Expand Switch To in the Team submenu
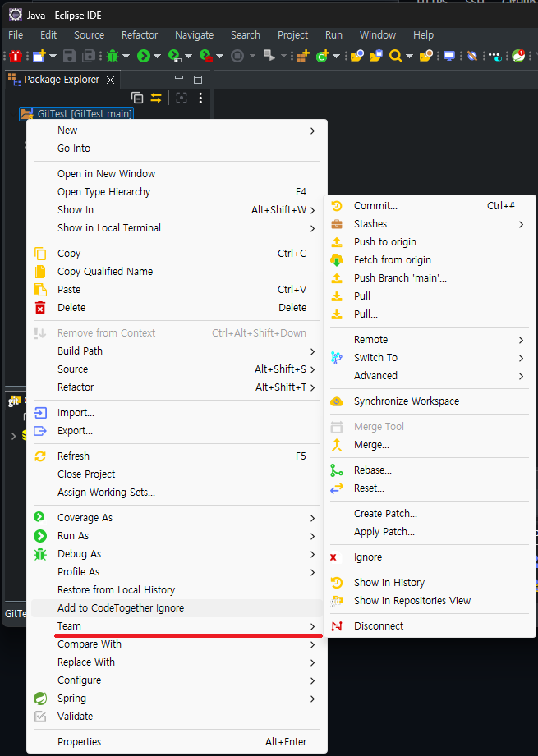The image size is (538, 756). coord(430,358)
